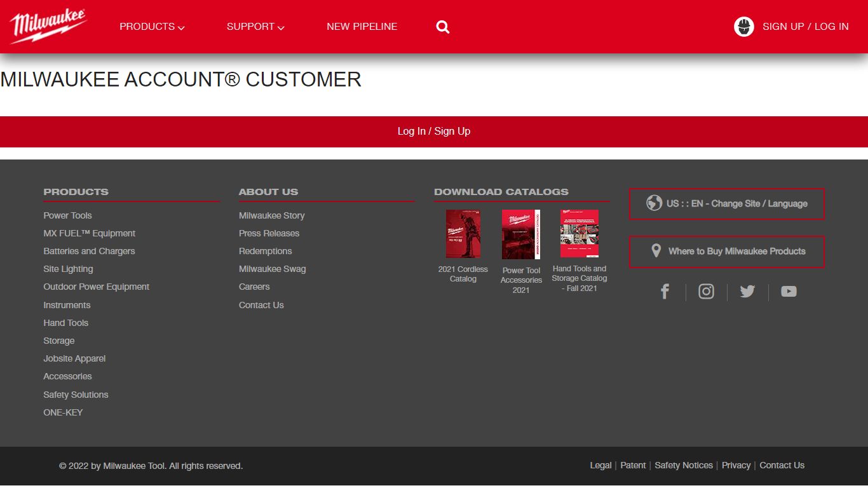This screenshot has width=868, height=488.
Task: Open New Pipeline from top navigation
Action: 362,27
